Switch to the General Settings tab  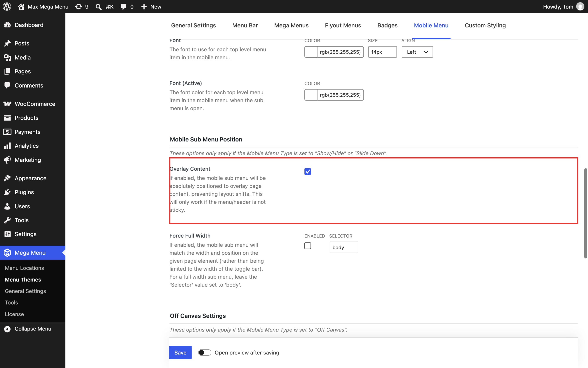pos(193,25)
